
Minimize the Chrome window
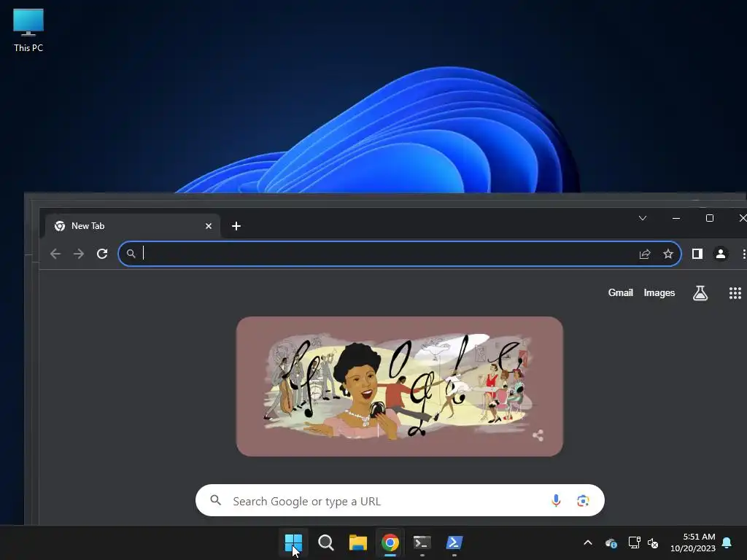[676, 218]
